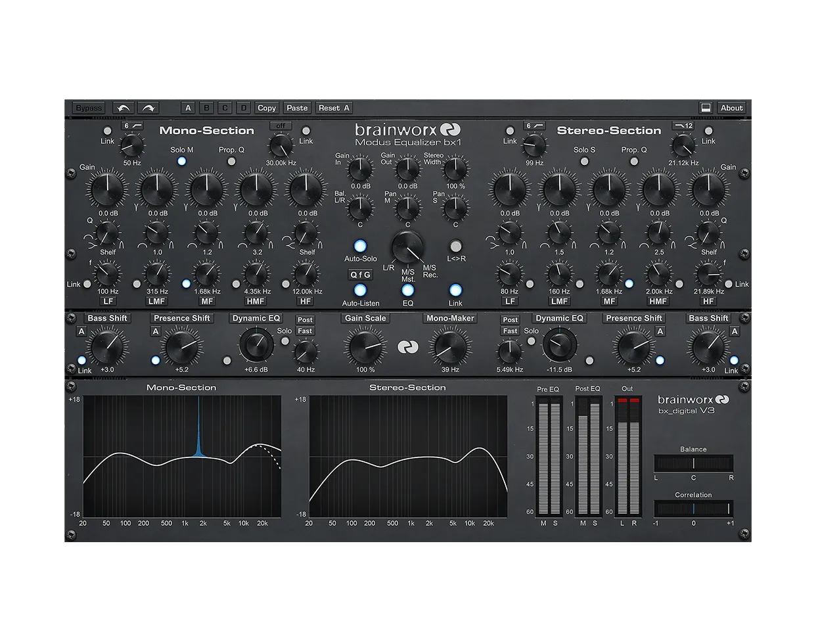Click the undo arrow in the toolbar
The width and height of the screenshot is (820, 644).
(123, 108)
